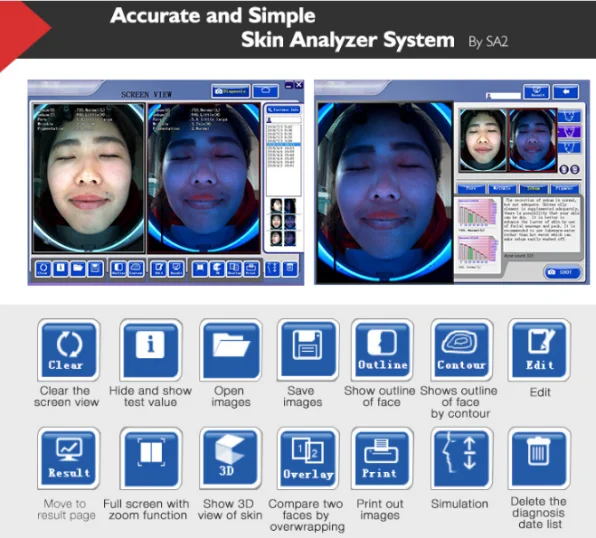Start Simulation from the Screen View toolbar

click(272, 269)
